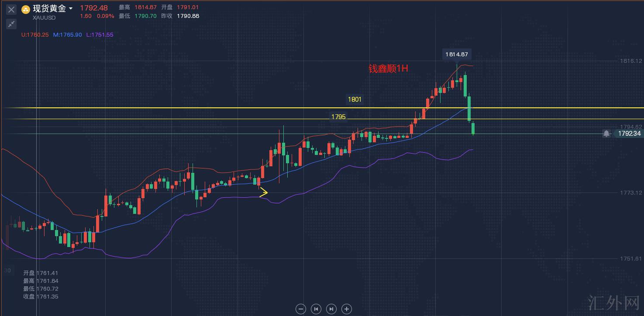The width and height of the screenshot is (644, 316).
Task: Click the 1816.12 price axis label
Action: pyautogui.click(x=631, y=61)
